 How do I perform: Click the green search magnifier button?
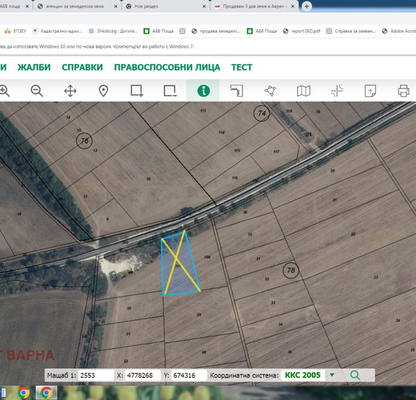point(355,375)
